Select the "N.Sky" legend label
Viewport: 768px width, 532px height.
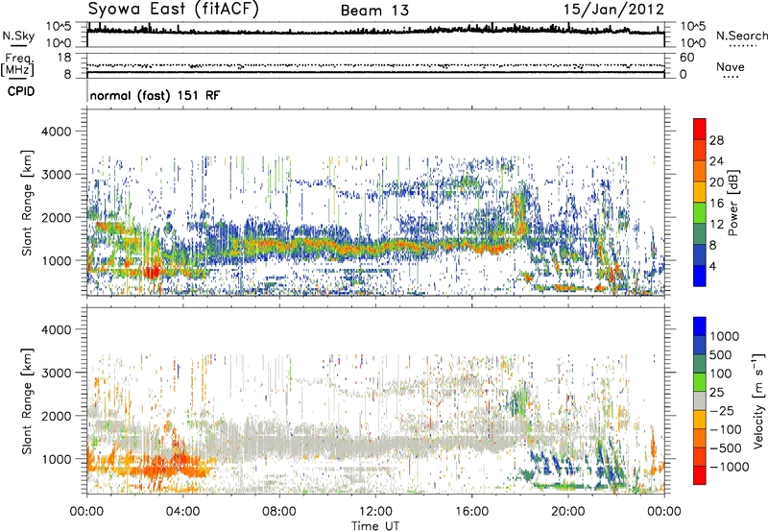pos(18,36)
